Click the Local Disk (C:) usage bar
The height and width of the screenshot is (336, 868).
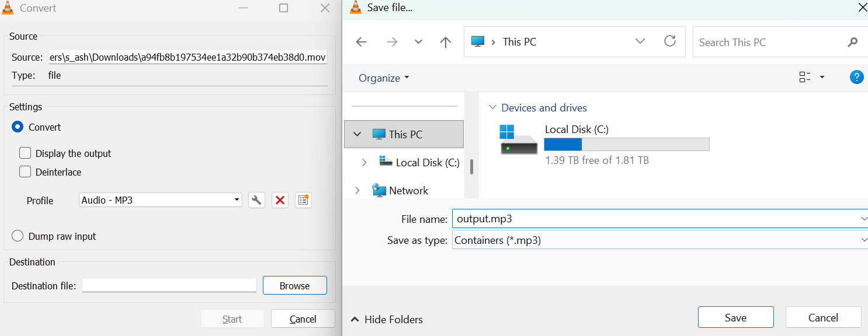click(627, 145)
